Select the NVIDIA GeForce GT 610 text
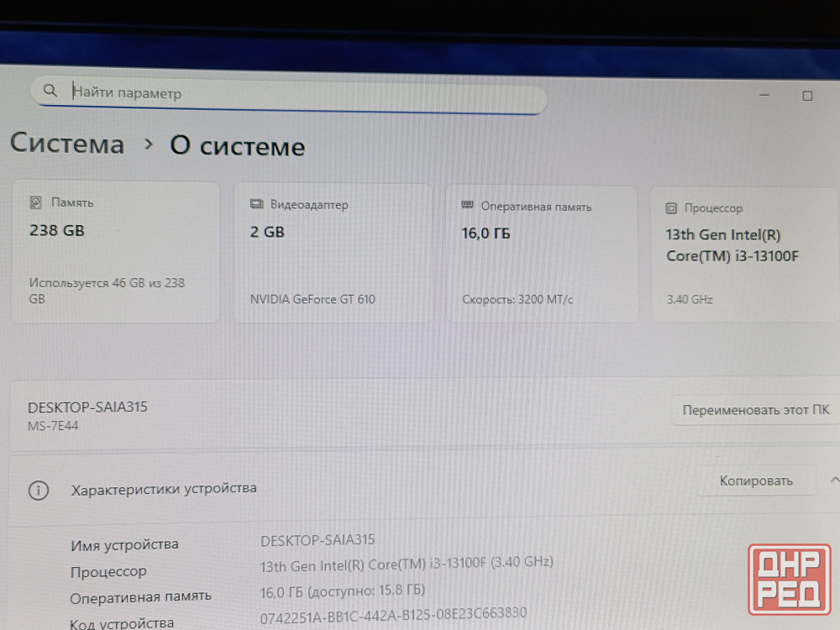Viewport: 840px width, 630px height. pos(312,299)
